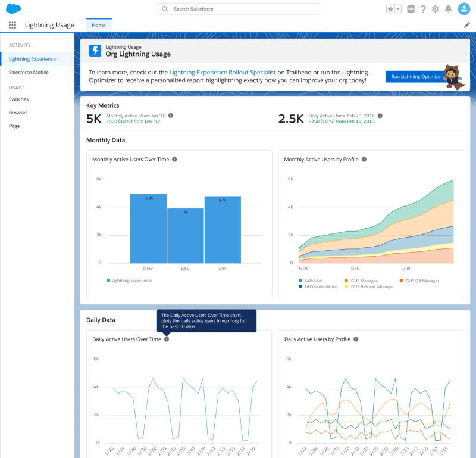Image resolution: width=476 pixels, height=458 pixels.
Task: Click the DEC bar labeled 4k
Action: point(186,236)
